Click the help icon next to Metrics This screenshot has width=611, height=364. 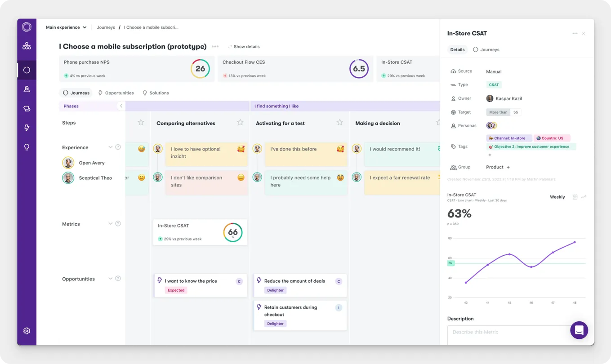[x=118, y=223]
